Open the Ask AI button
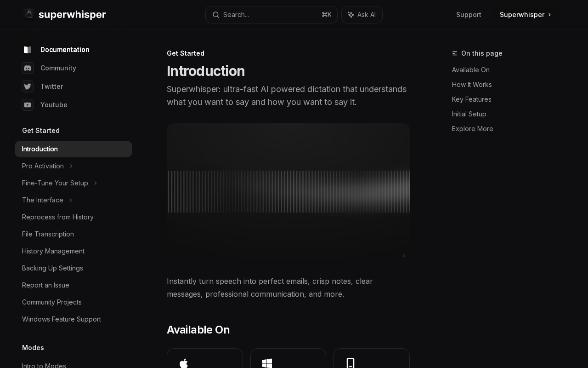Viewport: 588px width, 368px height. (362, 15)
